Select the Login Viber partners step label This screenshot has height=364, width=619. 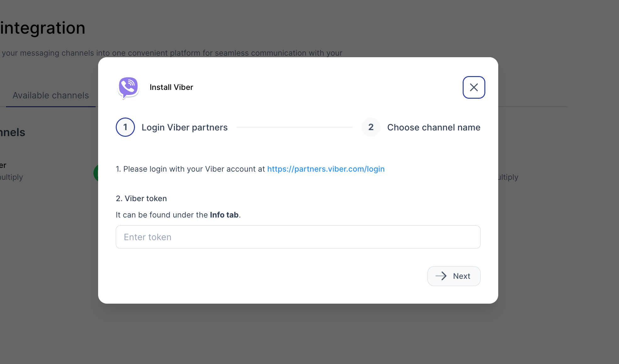184,127
